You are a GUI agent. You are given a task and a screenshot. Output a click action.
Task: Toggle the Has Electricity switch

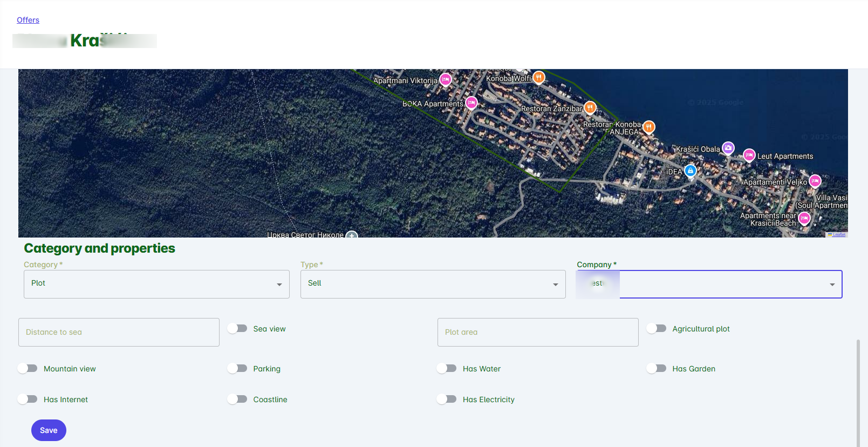447,399
